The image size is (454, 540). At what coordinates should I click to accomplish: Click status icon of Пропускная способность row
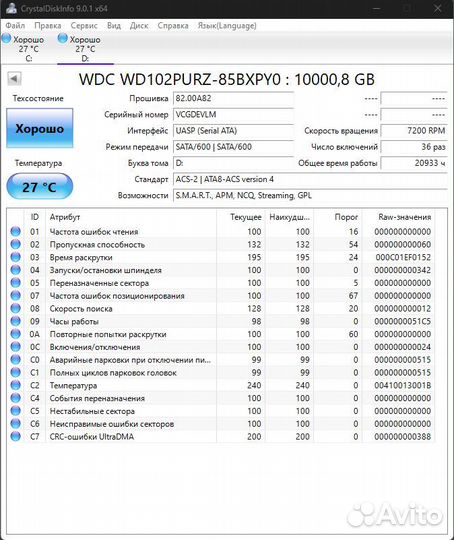point(16,244)
